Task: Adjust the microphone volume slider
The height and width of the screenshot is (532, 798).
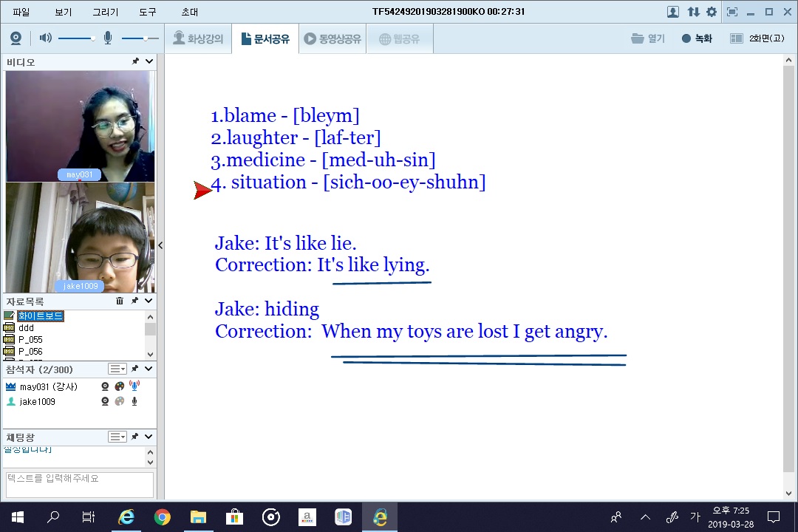Action: coord(140,38)
